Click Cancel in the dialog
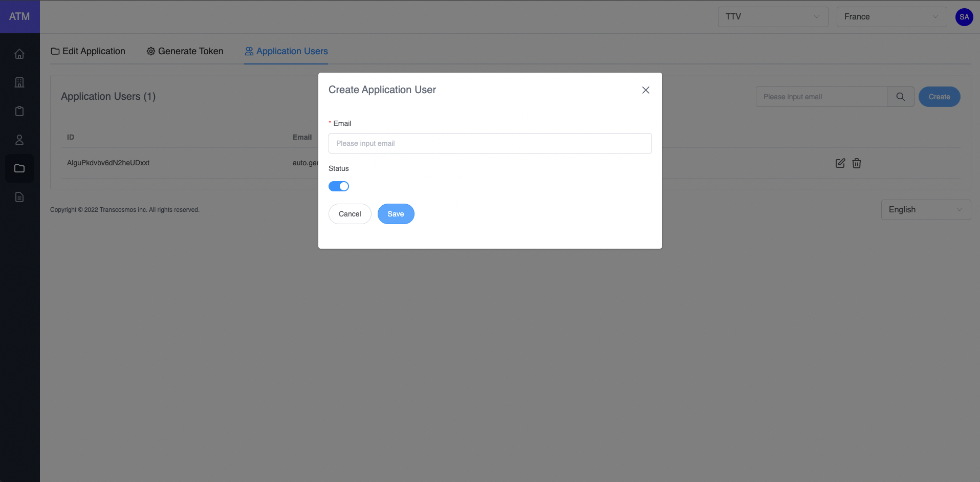Viewport: 980px width, 482px height. (x=350, y=214)
